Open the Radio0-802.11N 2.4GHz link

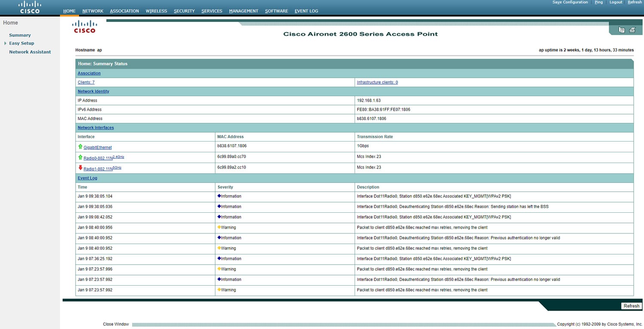pyautogui.click(x=104, y=158)
